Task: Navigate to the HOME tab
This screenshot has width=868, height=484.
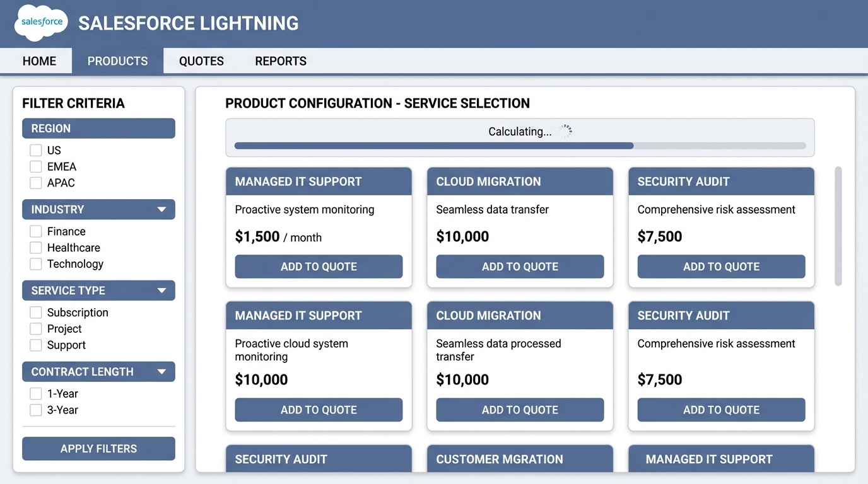Action: tap(39, 60)
